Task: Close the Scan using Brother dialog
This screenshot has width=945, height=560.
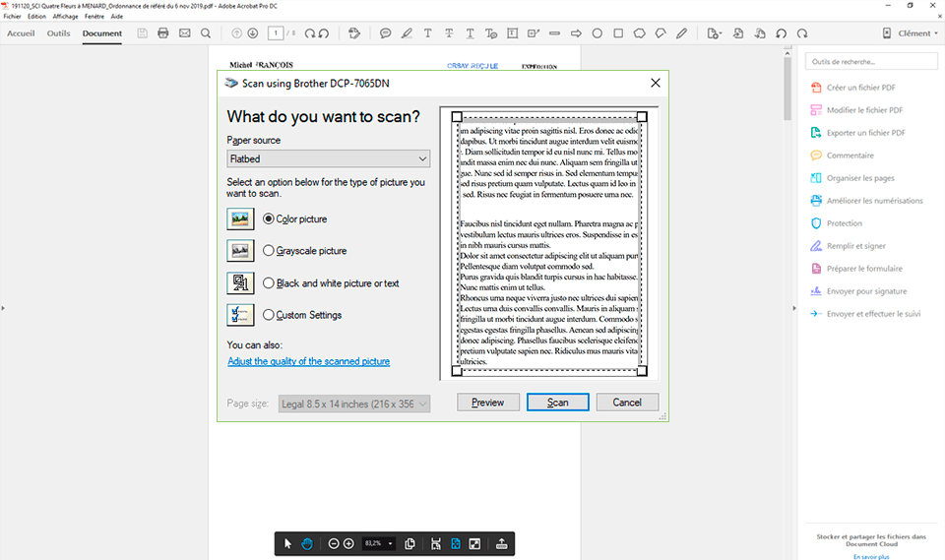Action: [x=656, y=83]
